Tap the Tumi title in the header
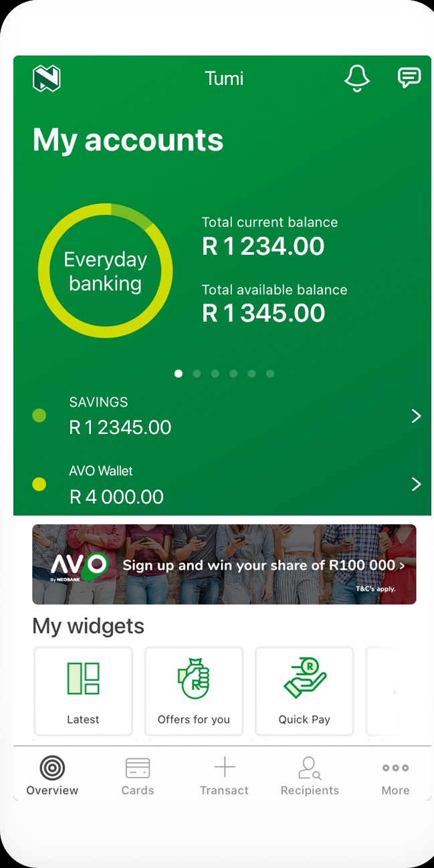The height and width of the screenshot is (868, 434). (224, 78)
